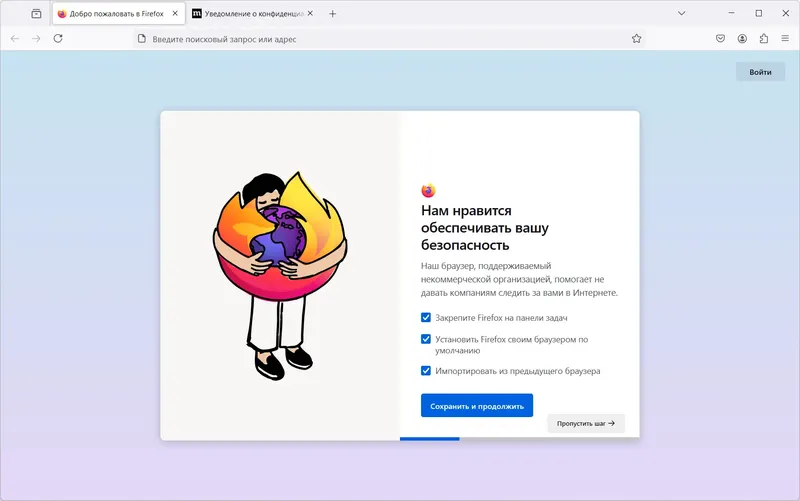This screenshot has width=800, height=501.
Task: Bookmark this page with the star icon
Action: pyautogui.click(x=636, y=39)
